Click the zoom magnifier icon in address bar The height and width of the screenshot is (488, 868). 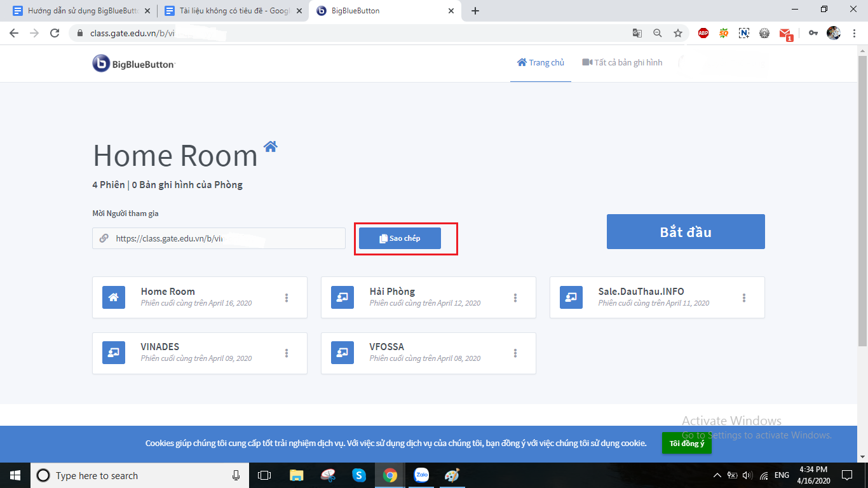[658, 33]
